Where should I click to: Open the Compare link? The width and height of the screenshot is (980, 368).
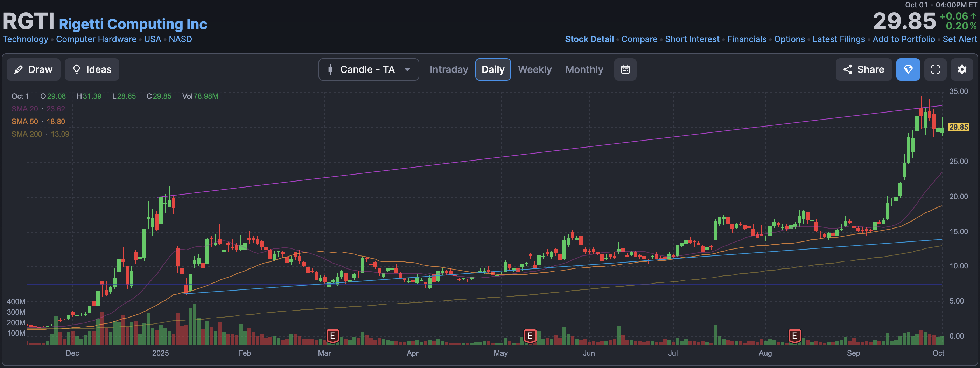coord(639,39)
